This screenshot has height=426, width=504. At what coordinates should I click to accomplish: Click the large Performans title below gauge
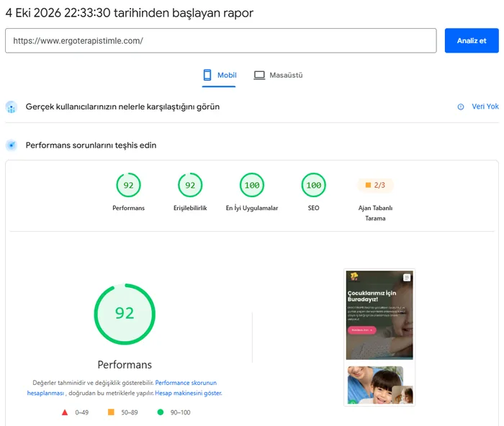pyautogui.click(x=125, y=365)
